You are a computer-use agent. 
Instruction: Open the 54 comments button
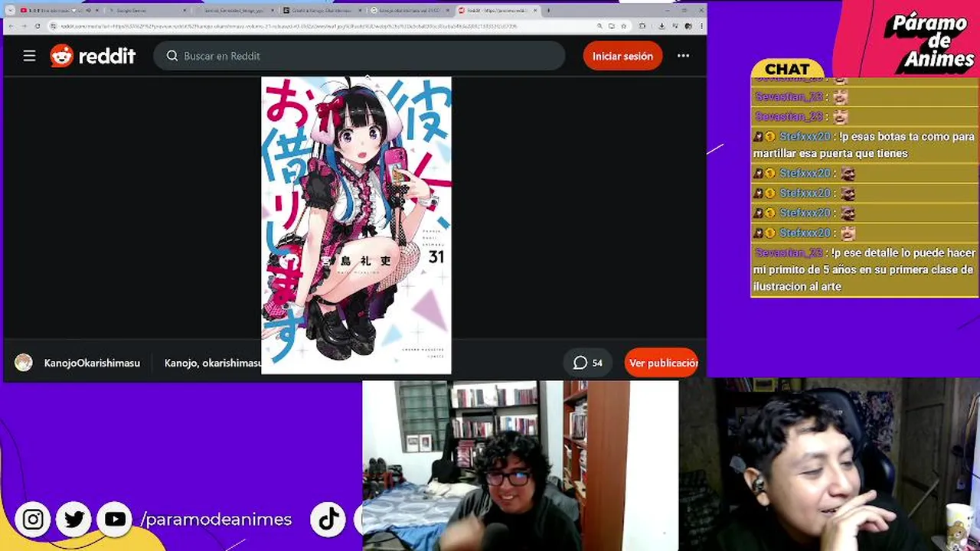coord(588,363)
